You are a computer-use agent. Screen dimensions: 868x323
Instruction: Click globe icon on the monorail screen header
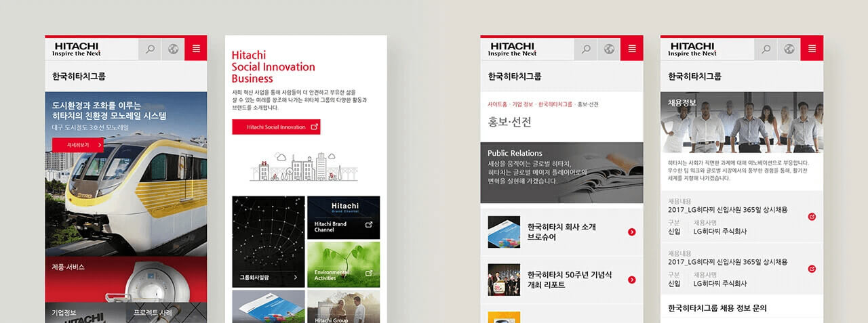coord(174,49)
